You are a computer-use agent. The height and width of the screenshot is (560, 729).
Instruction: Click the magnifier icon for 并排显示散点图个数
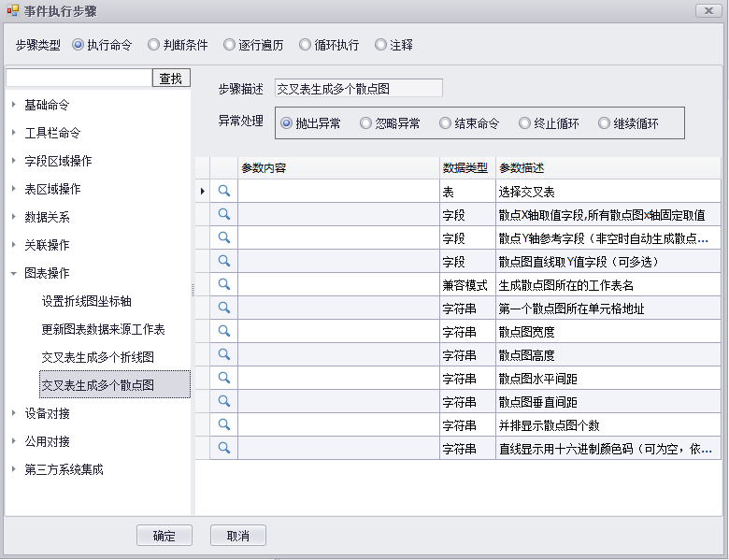pos(224,424)
